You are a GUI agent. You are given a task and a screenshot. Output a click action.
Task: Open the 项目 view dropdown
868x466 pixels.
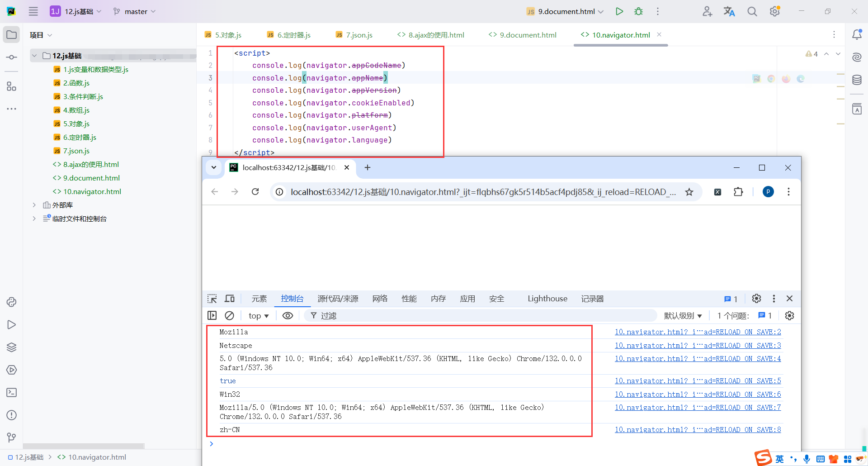[x=41, y=35]
